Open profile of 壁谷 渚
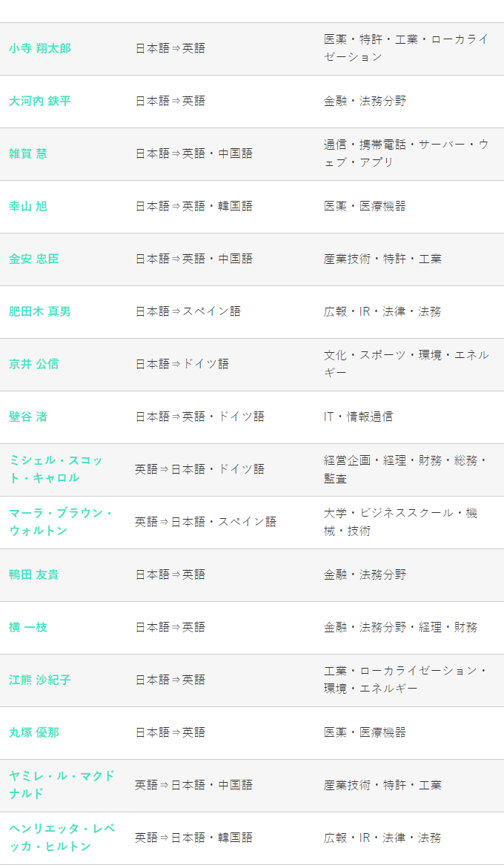 [x=28, y=417]
